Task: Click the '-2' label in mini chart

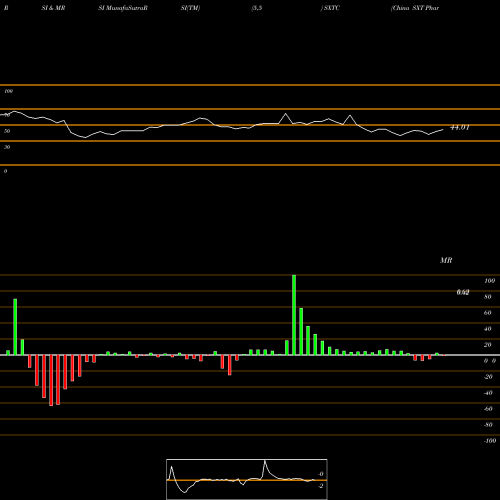Action: pos(320,486)
